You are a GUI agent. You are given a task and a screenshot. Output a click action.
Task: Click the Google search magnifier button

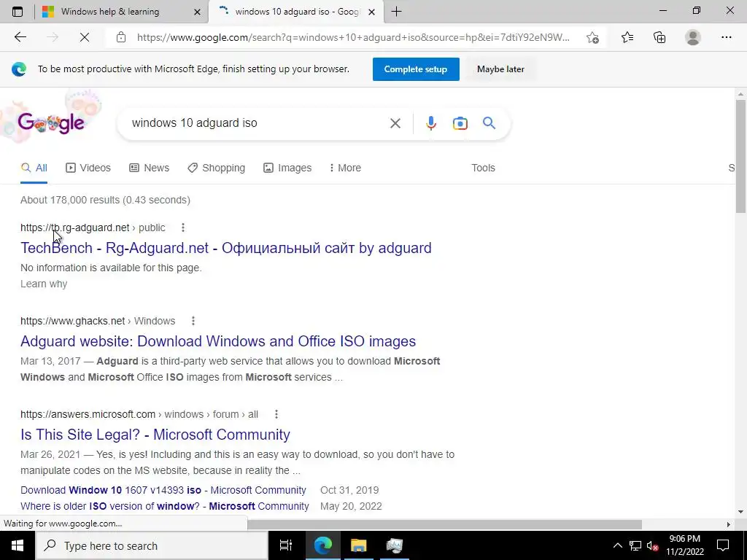click(x=489, y=123)
